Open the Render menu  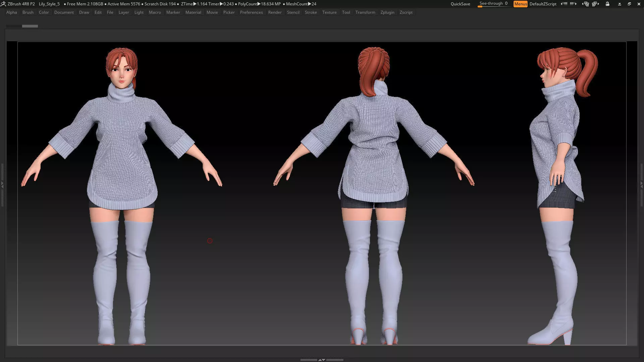(x=275, y=12)
